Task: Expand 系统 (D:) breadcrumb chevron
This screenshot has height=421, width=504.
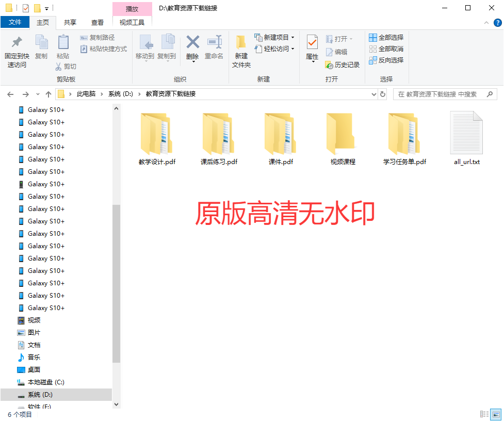Action: [x=139, y=94]
